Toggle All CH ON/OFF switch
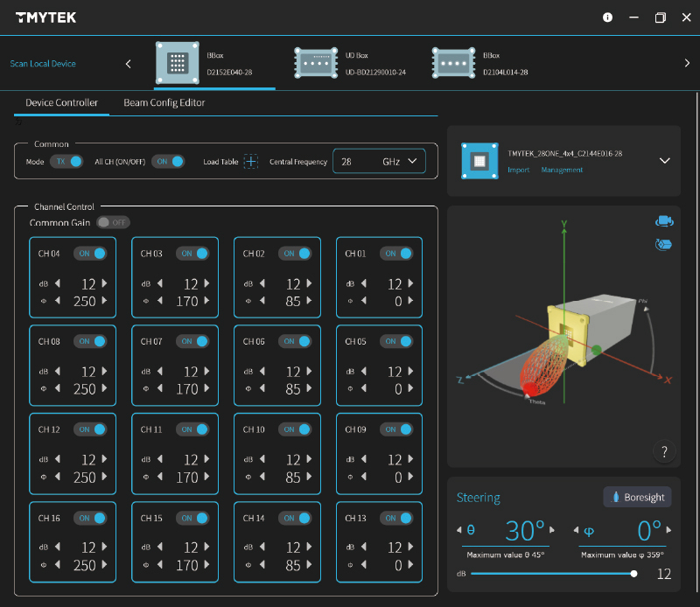 [166, 161]
